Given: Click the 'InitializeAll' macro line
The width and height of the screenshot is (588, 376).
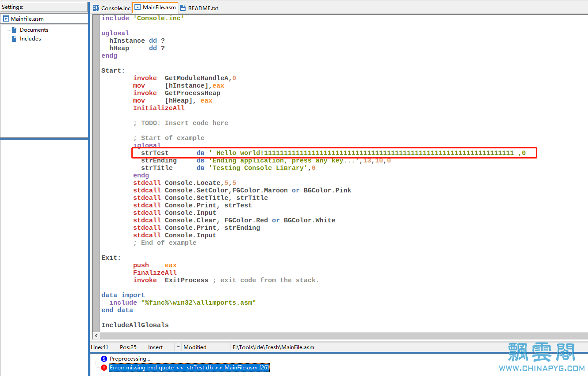Looking at the screenshot, I should pyautogui.click(x=159, y=108).
